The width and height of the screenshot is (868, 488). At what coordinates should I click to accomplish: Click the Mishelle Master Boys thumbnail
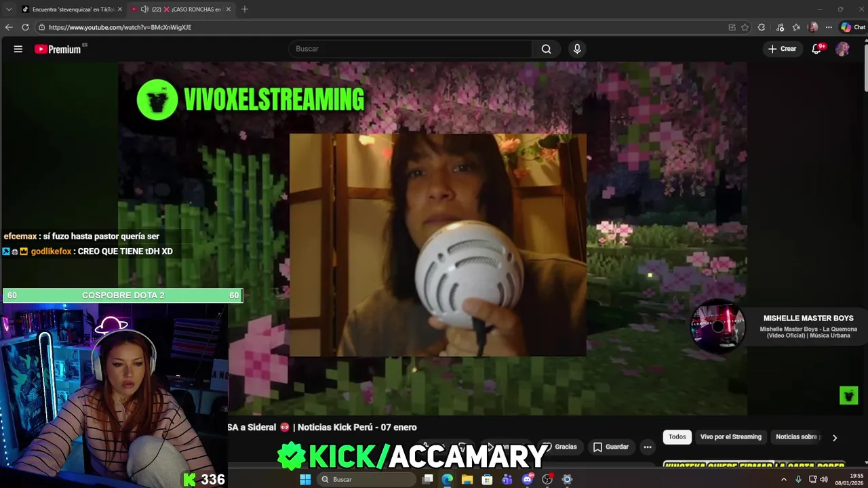pos(717,326)
